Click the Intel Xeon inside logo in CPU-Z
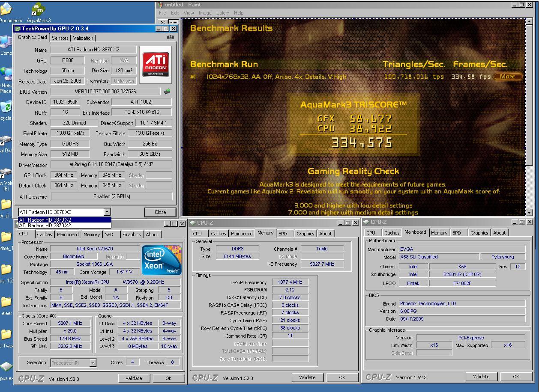Viewport: 539px width, 392px height. tap(161, 260)
